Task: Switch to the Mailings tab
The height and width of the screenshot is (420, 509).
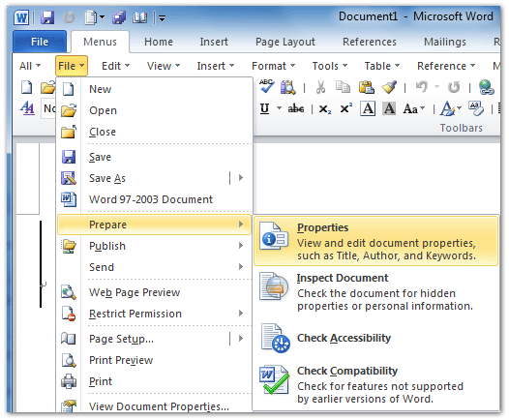Action: click(445, 42)
